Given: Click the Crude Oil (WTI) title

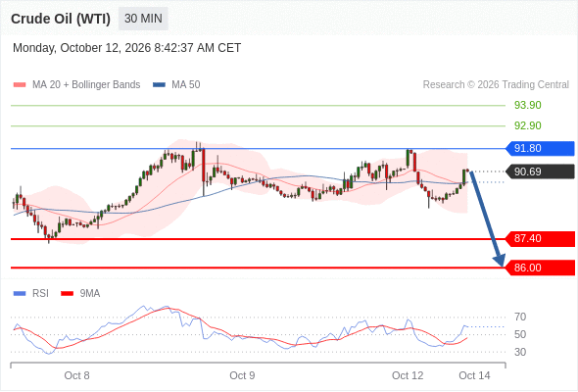Looking at the screenshot, I should point(61,19).
